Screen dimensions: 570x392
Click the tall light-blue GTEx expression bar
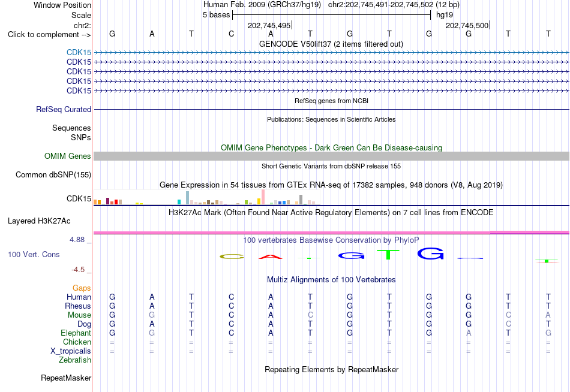[x=188, y=198]
